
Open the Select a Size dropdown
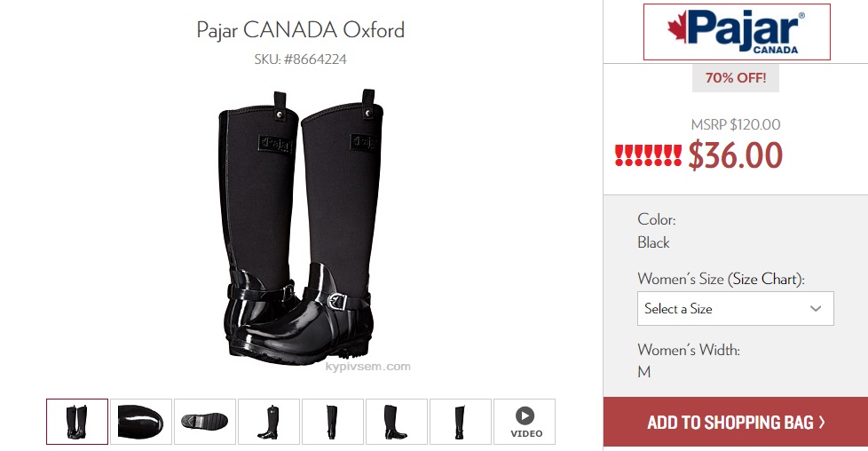click(735, 309)
